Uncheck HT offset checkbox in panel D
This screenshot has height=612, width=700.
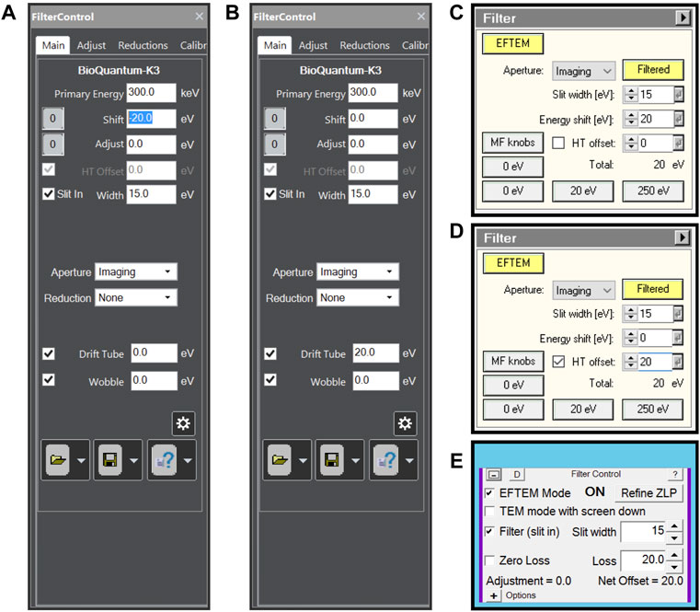[558, 362]
